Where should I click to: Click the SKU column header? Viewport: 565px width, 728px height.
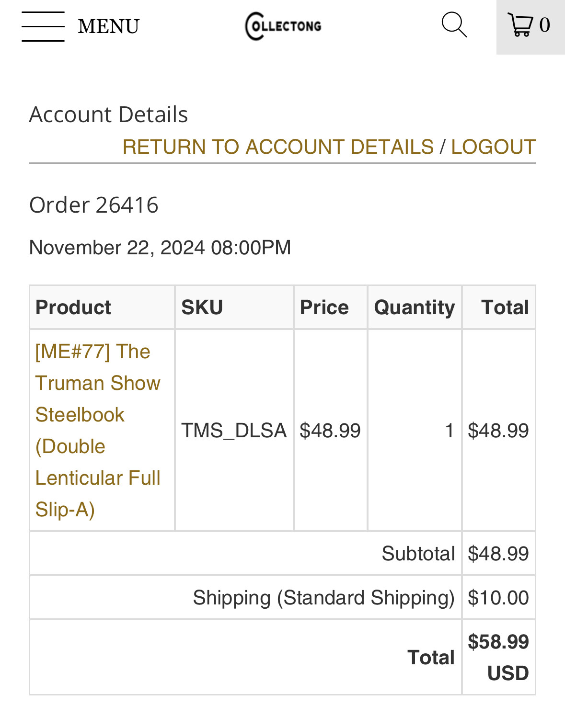[x=202, y=307]
